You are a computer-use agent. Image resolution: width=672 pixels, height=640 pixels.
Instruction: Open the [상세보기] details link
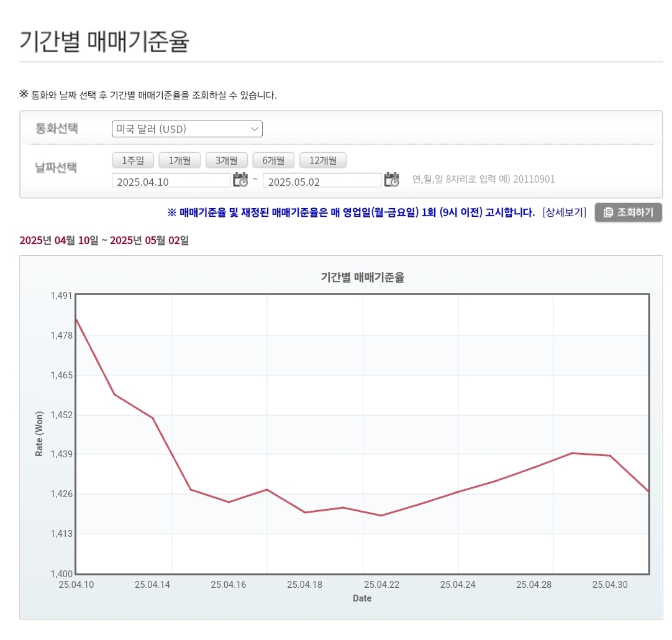pyautogui.click(x=564, y=212)
